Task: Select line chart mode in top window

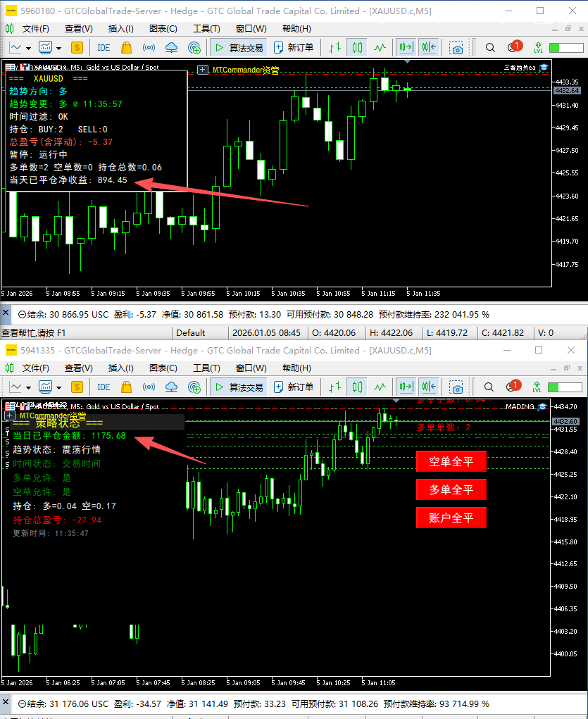Action: coord(380,48)
